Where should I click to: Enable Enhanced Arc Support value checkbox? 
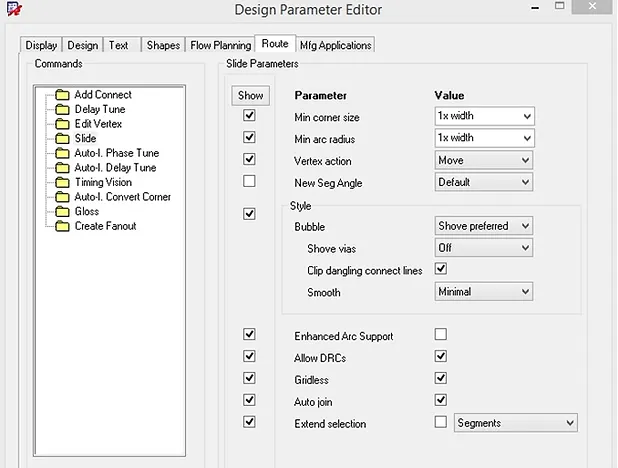pos(441,334)
